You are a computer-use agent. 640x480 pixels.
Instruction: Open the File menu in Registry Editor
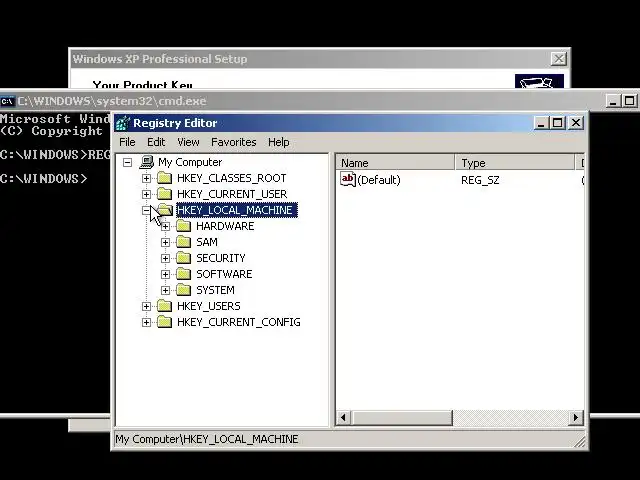tap(127, 142)
